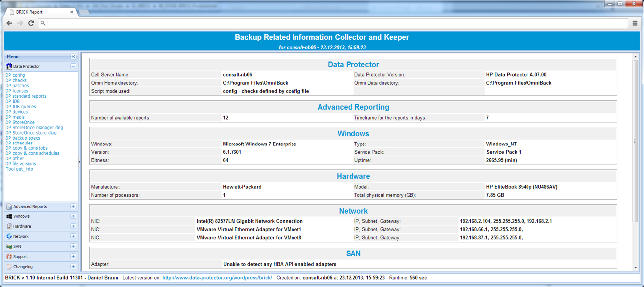
Task: Open the DP licenses link
Action: [17, 91]
